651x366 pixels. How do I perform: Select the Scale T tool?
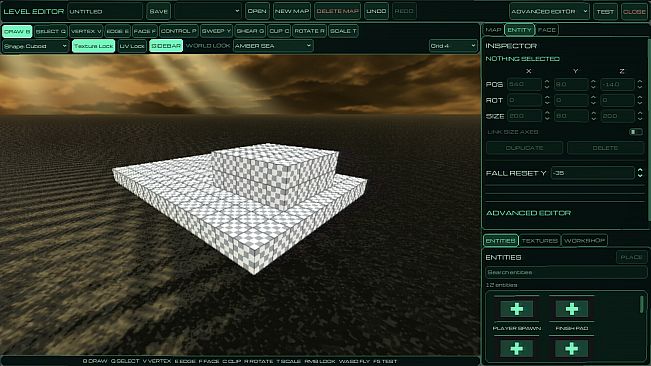(x=343, y=31)
